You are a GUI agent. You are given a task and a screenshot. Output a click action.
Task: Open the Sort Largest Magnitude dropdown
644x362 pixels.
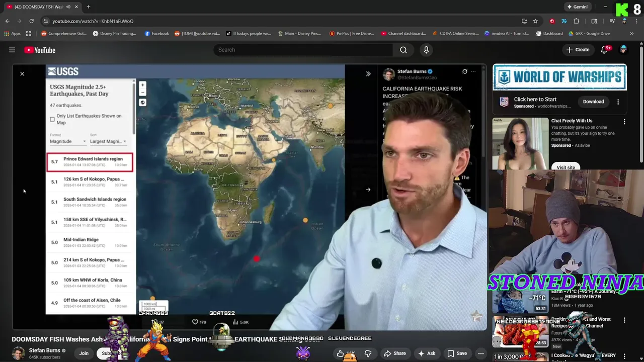click(108, 141)
